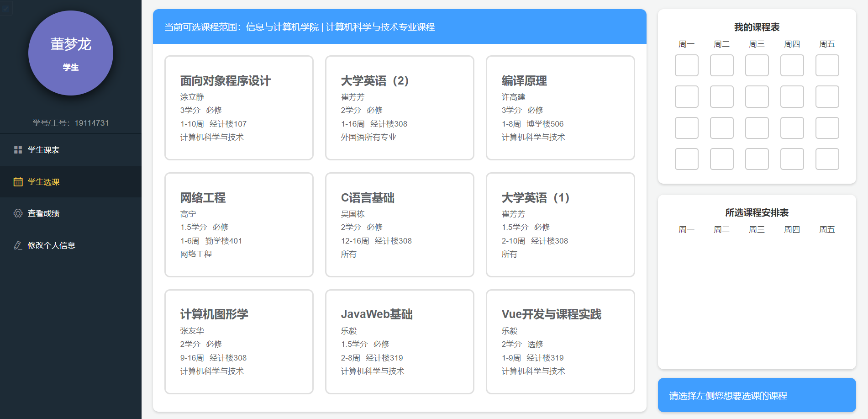The height and width of the screenshot is (419, 868).
Task: Select the 网络工程 course card title
Action: click(203, 198)
